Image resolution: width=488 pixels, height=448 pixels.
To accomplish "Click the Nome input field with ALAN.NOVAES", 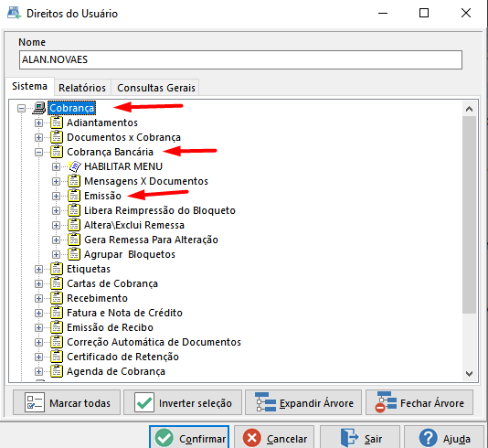I will (240, 59).
